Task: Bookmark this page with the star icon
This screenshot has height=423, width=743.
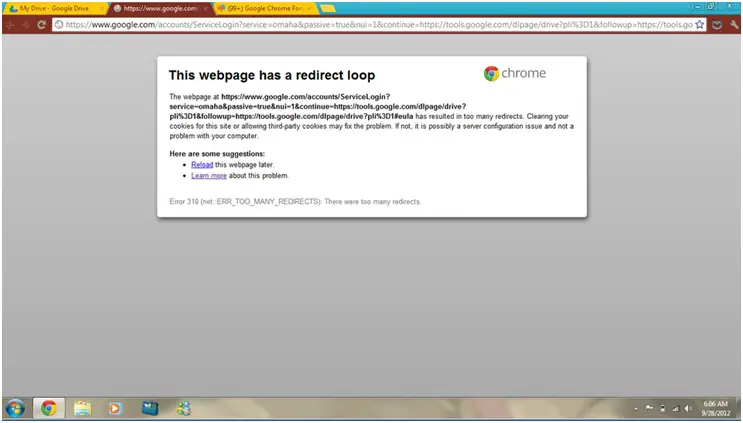Action: click(699, 25)
